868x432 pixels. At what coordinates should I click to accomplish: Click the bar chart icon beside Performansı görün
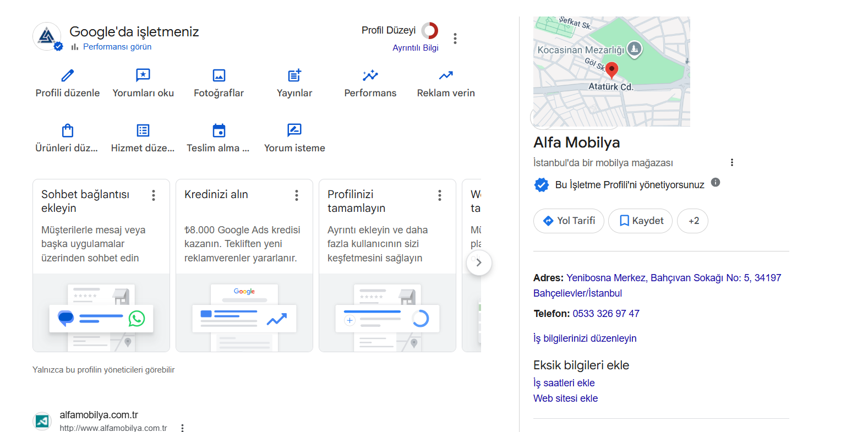(75, 47)
